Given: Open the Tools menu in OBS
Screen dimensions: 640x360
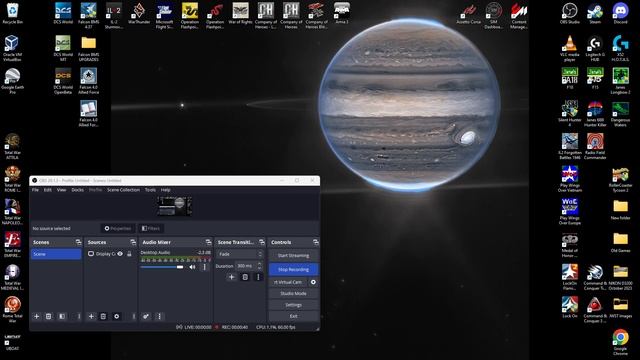Looking at the screenshot, I should (150, 190).
